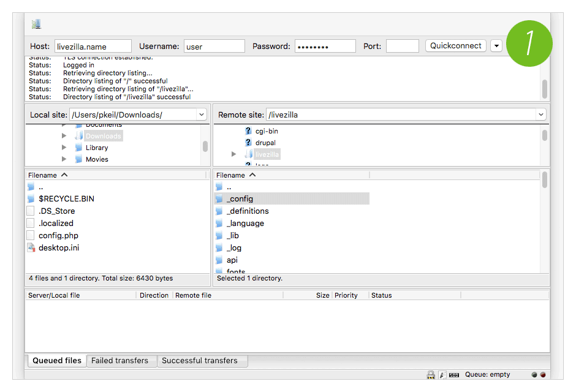Image resolution: width=576 pixels, height=392 pixels.
Task: Open the Remote site path dropdown
Action: coord(540,115)
